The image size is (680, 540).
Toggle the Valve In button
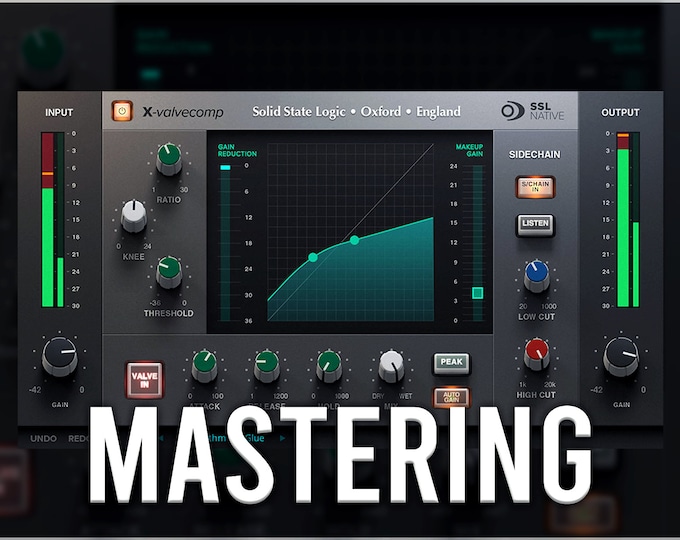(144, 380)
